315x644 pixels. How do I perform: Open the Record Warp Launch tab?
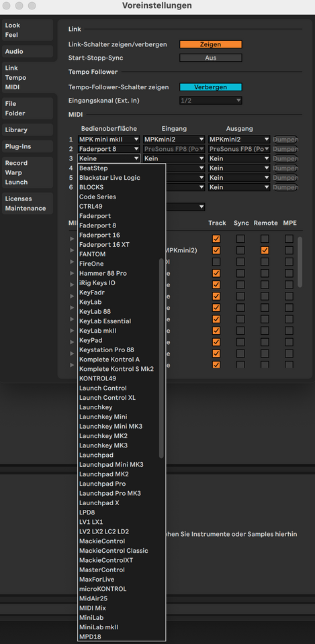[27, 172]
